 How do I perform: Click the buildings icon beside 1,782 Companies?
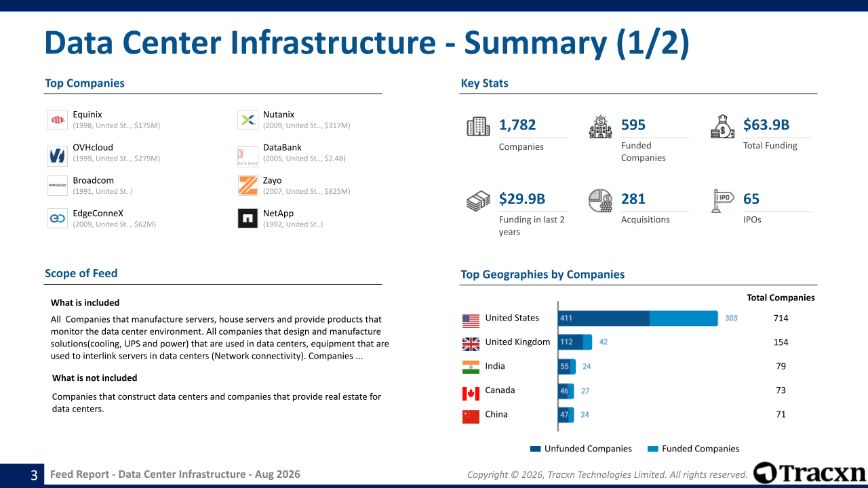pyautogui.click(x=478, y=127)
